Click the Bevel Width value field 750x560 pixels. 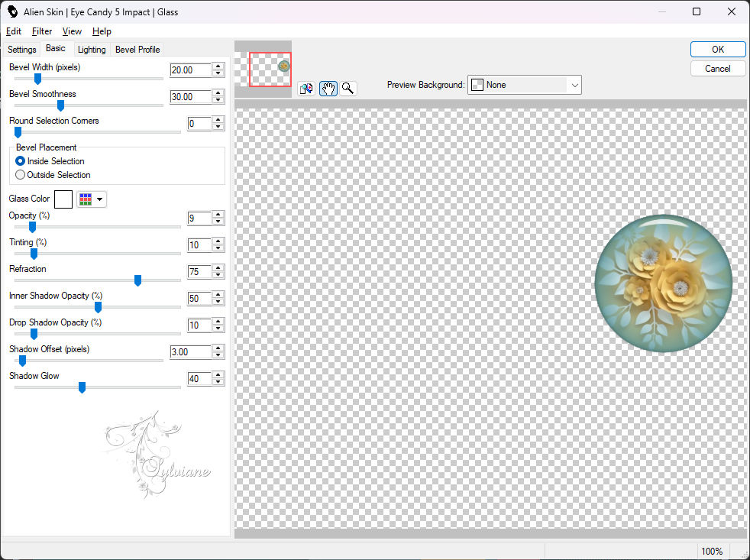pos(190,70)
